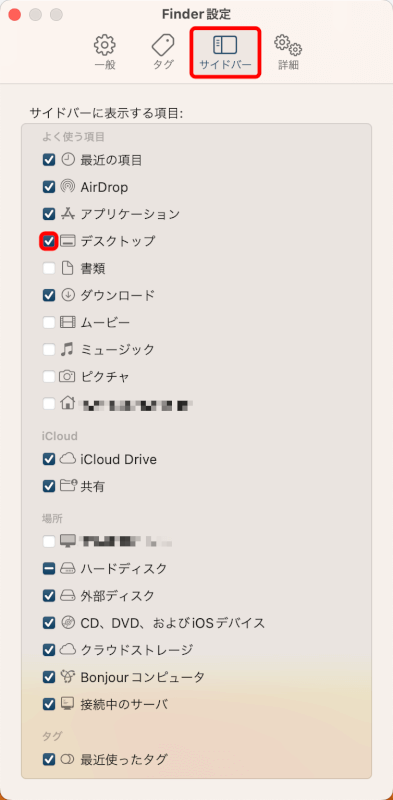Open the 一般 settings tab
This screenshot has width=393, height=800.
tap(105, 53)
